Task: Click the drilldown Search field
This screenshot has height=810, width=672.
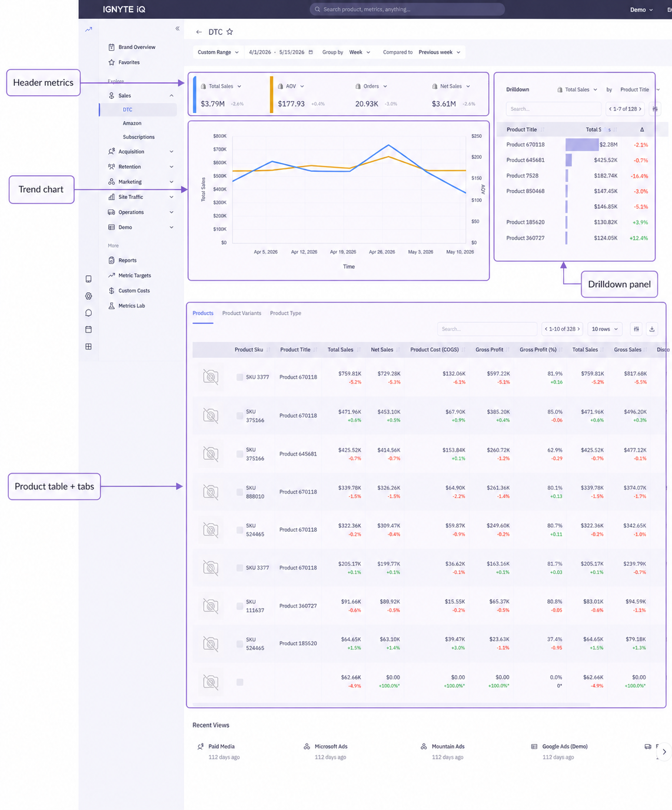Action: (553, 109)
